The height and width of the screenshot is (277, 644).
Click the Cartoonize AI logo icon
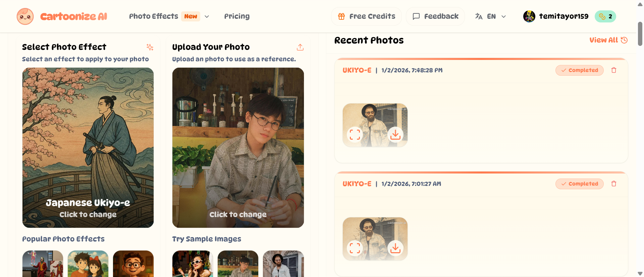point(25,16)
